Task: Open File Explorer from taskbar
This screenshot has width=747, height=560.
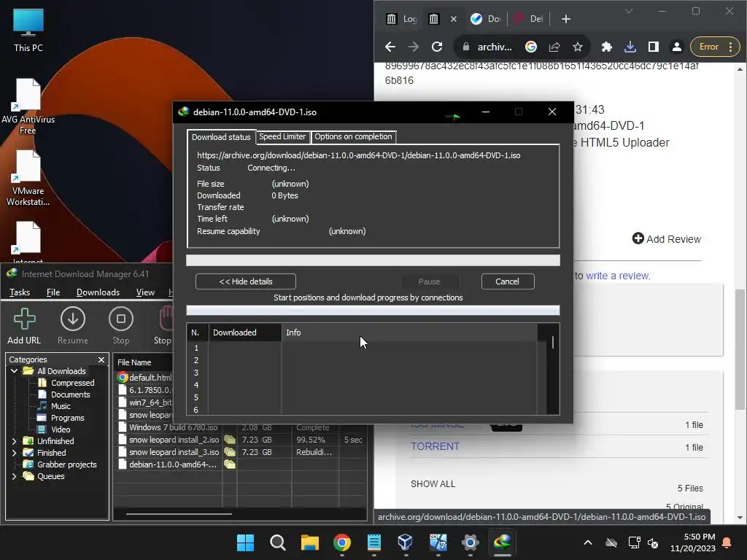Action: [309, 542]
